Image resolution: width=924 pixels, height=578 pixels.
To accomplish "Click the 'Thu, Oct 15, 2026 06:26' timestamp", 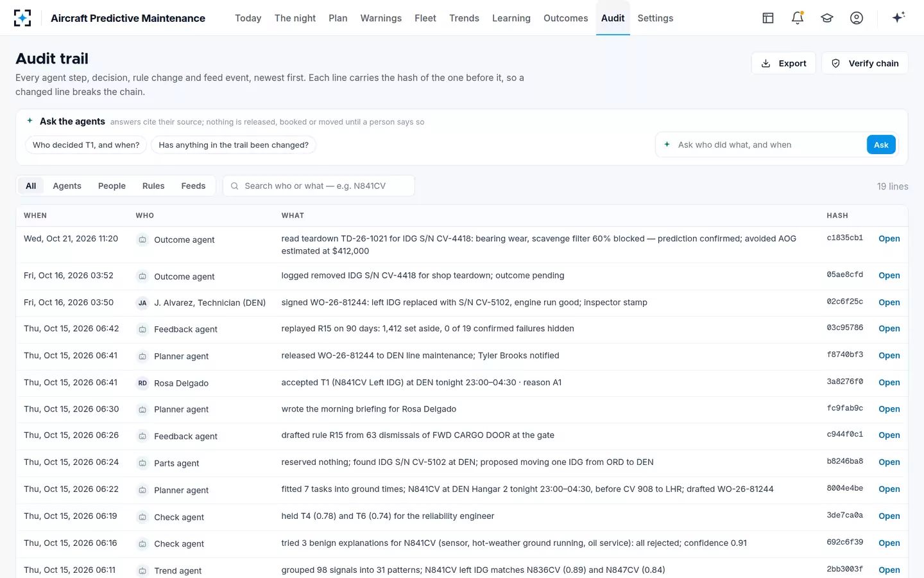I will click(71, 435).
